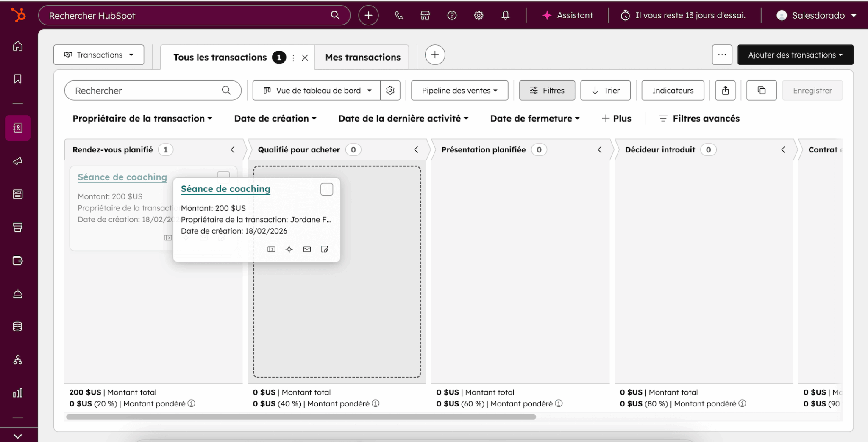Expand Propriétaire de la transaction filter
Image resolution: width=868 pixels, height=442 pixels.
(142, 119)
